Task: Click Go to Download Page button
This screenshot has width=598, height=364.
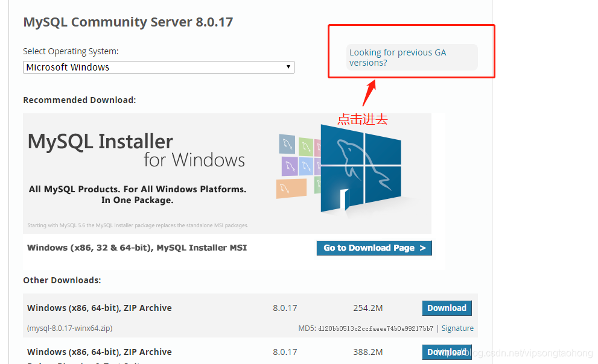Action: (x=374, y=248)
